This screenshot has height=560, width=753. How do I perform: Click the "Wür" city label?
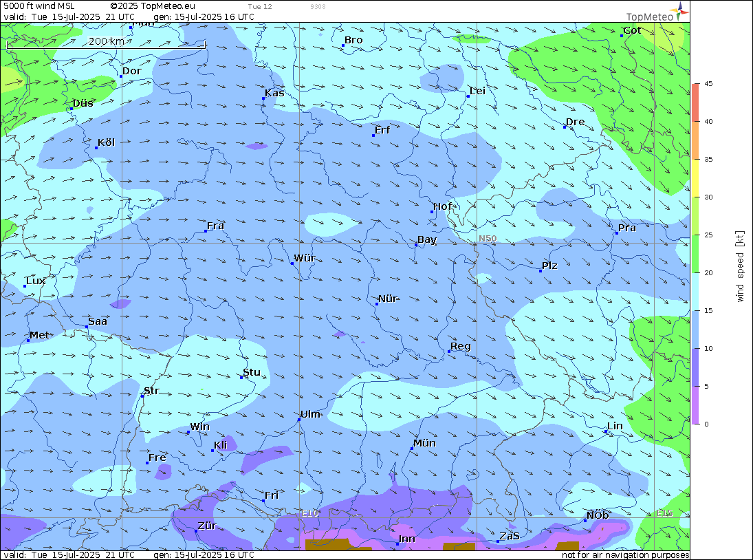[305, 258]
